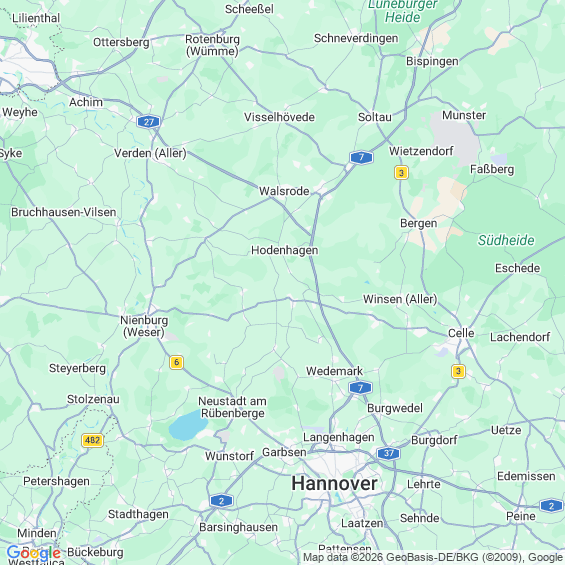Screen dimensions: 565x565
Task: Click the B3 road marker near Wietzendorf
Action: pos(401,173)
